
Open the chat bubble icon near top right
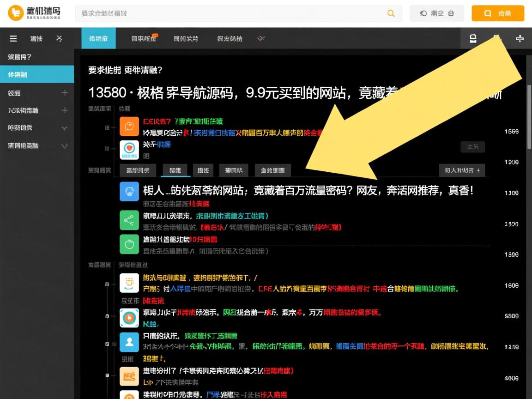tap(425, 13)
